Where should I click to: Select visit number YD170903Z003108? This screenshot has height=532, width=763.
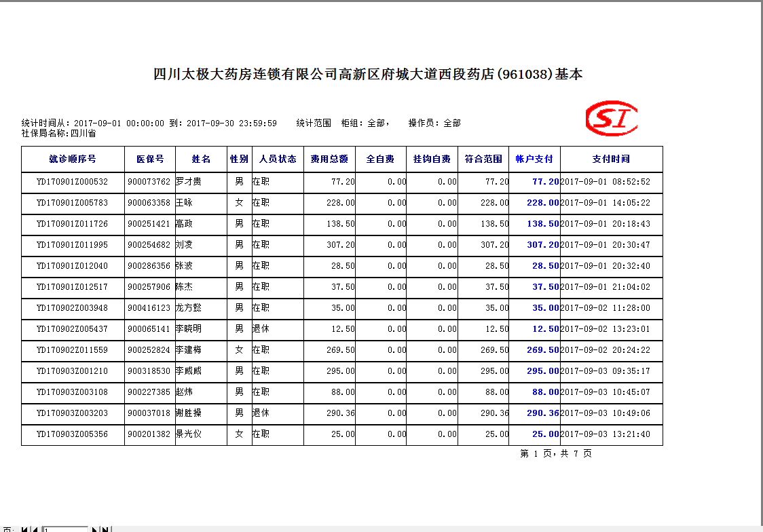pyautogui.click(x=72, y=392)
